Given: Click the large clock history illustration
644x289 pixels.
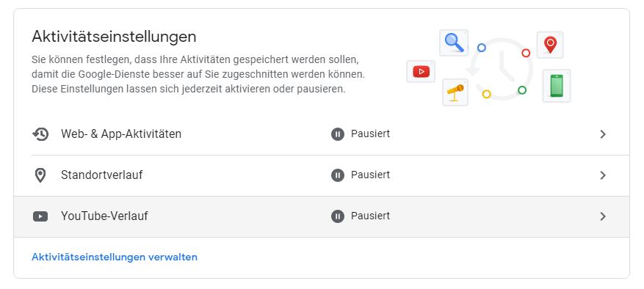Looking at the screenshot, I should click(x=500, y=68).
